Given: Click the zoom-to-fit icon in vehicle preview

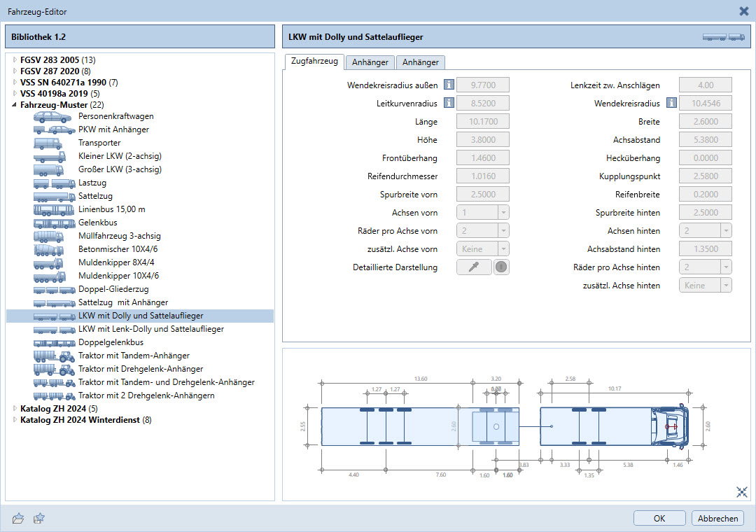Looking at the screenshot, I should pyautogui.click(x=742, y=492).
